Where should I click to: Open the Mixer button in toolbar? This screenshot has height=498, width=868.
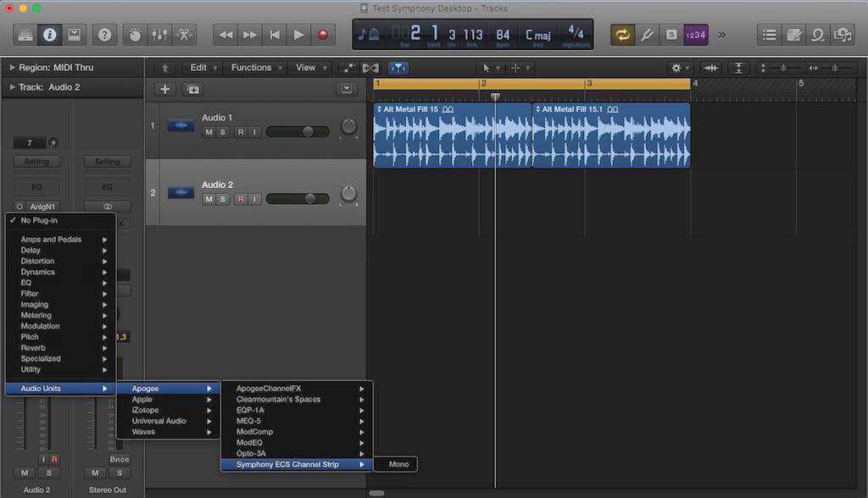point(159,35)
